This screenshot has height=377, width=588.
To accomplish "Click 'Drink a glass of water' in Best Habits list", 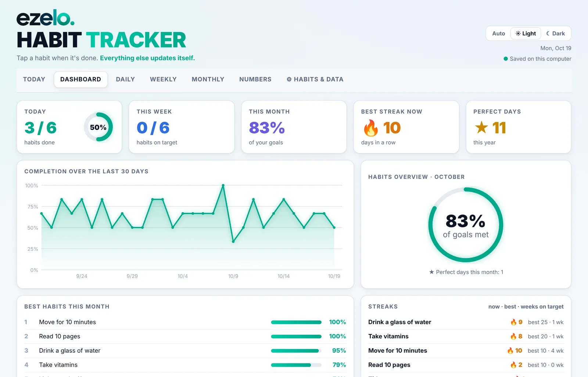I will 70,351.
